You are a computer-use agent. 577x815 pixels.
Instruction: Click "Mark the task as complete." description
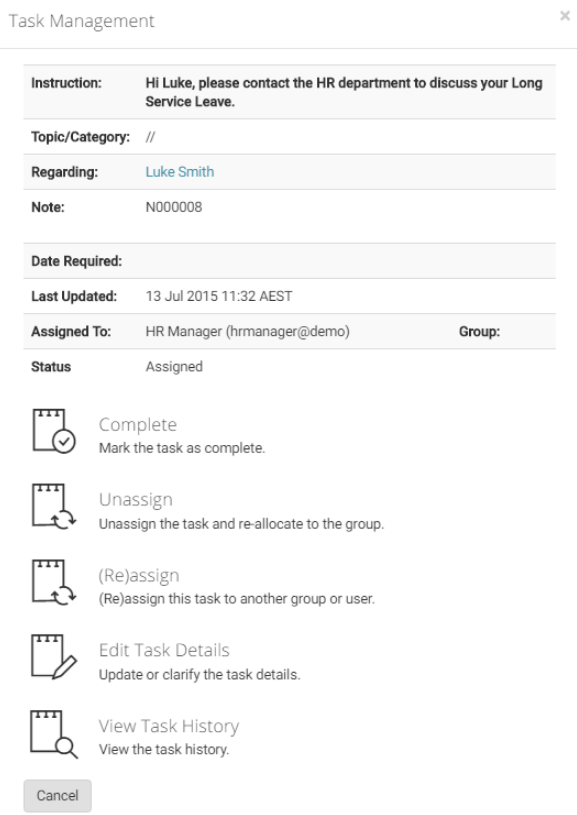182,448
